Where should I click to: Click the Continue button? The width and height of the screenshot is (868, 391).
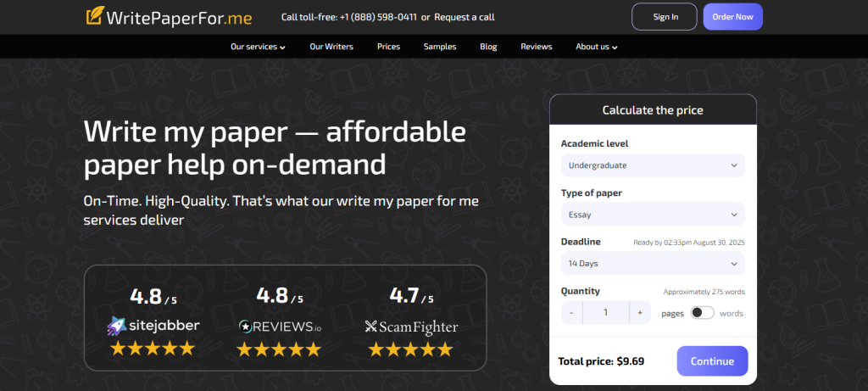pyautogui.click(x=712, y=361)
